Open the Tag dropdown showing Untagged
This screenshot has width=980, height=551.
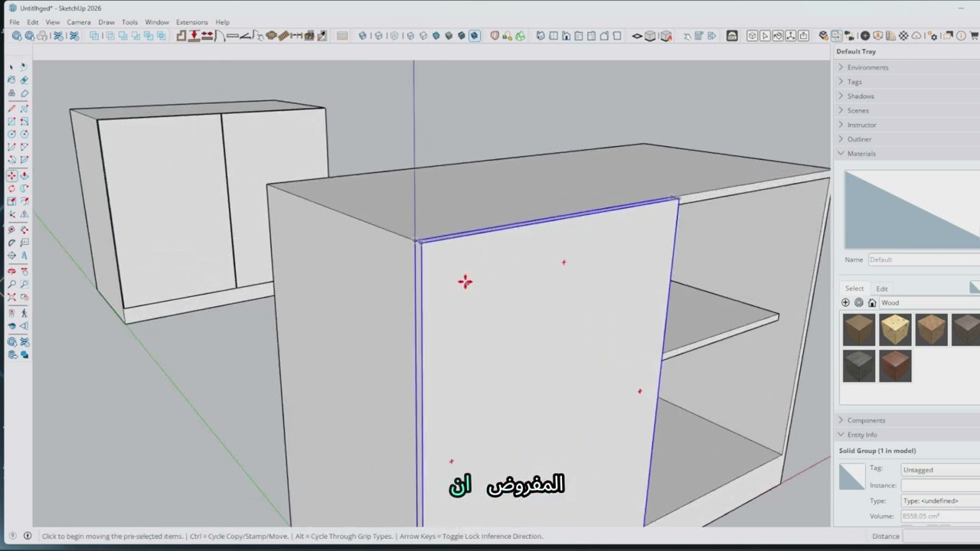point(940,470)
